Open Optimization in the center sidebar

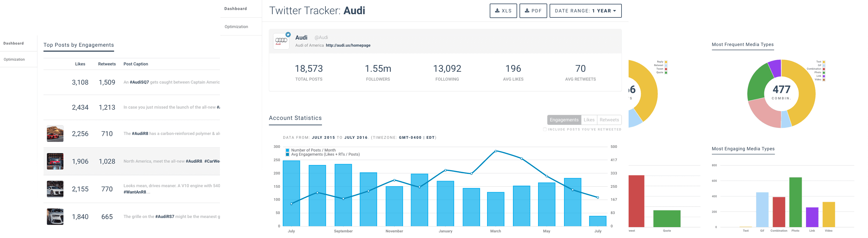pos(236,27)
